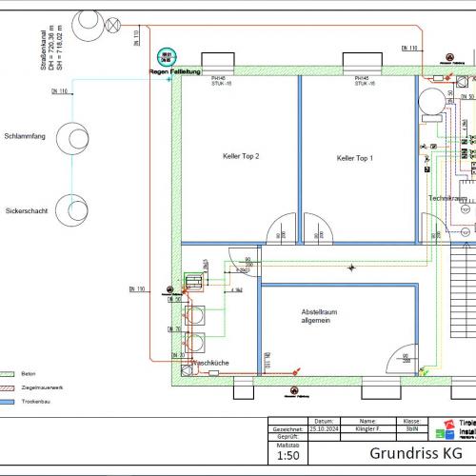Click the large Straßenkanal manhole circle

point(88,26)
